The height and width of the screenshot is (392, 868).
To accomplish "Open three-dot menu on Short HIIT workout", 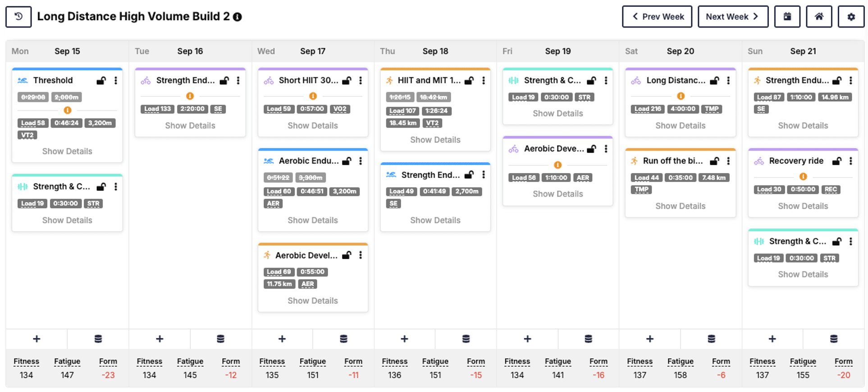I will pyautogui.click(x=361, y=81).
